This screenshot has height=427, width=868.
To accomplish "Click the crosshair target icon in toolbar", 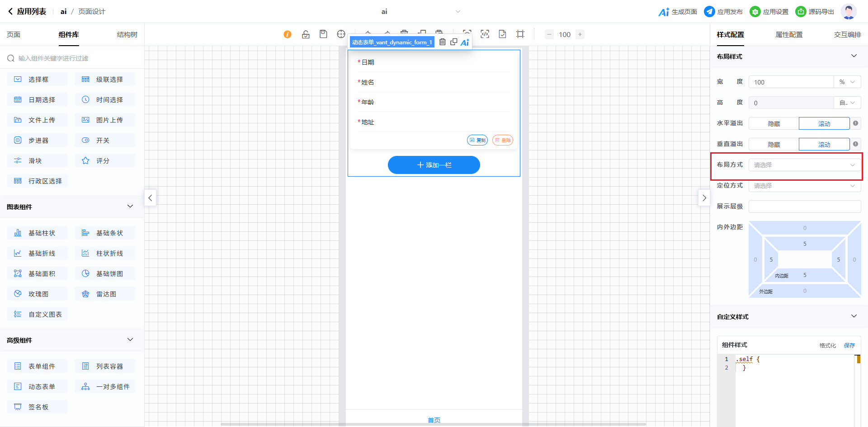I will click(x=341, y=34).
